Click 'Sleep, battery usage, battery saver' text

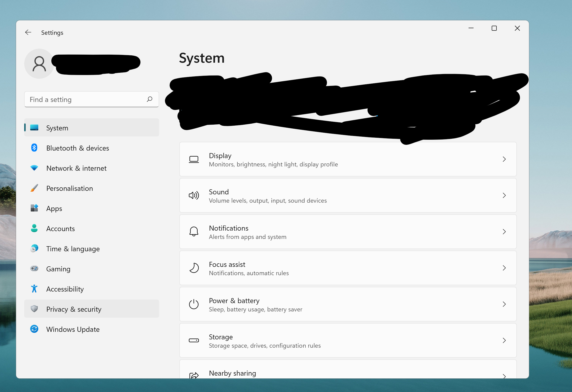pyautogui.click(x=256, y=309)
